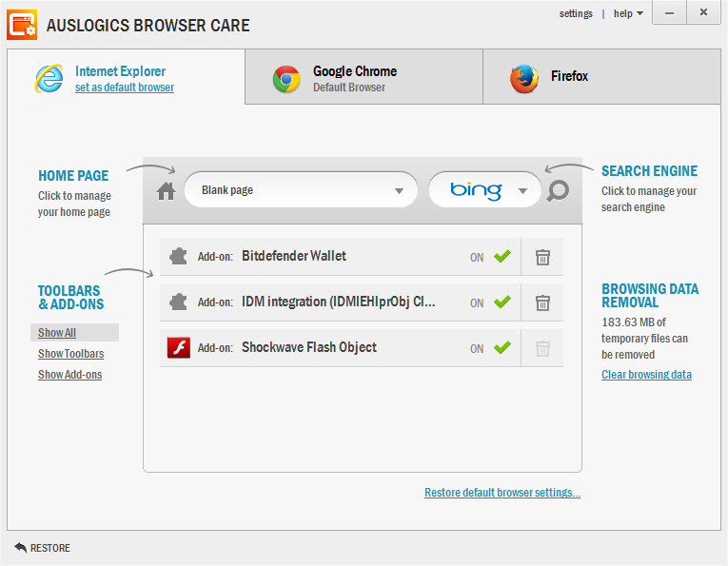Click the BROWSING DATA REMOVAL heading
The width and height of the screenshot is (728, 566).
click(650, 296)
